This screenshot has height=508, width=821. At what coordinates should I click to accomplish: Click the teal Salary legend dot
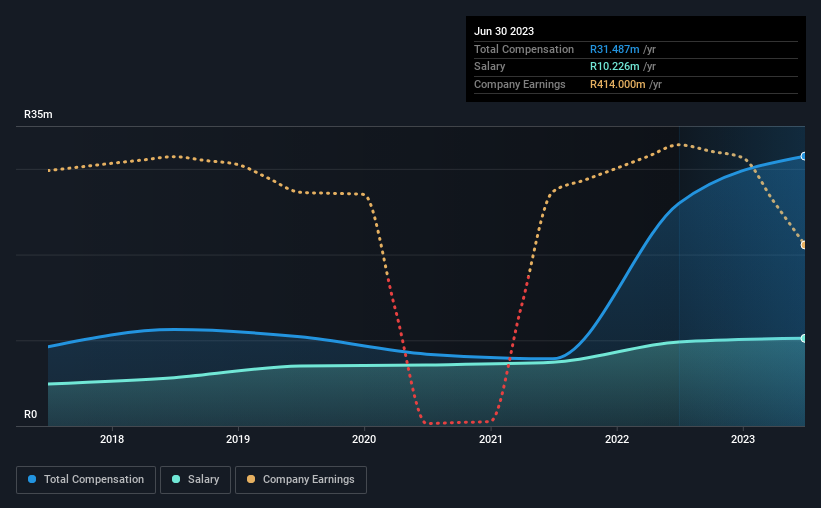(176, 479)
